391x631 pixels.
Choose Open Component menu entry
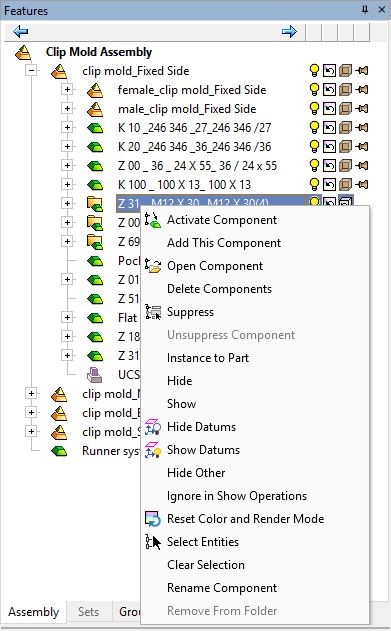point(215,266)
